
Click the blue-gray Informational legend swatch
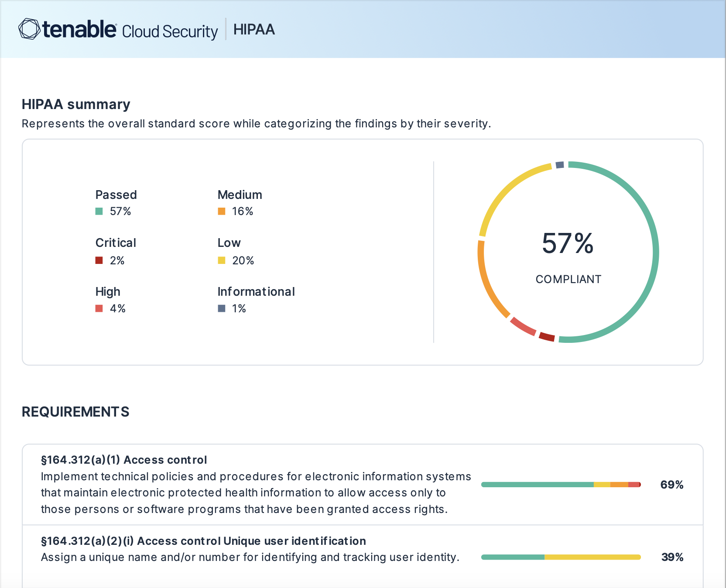[x=222, y=308]
